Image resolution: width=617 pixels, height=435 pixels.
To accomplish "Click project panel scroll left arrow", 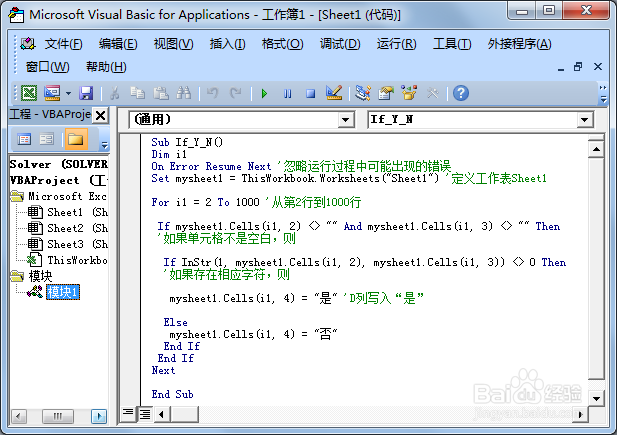I will click(x=18, y=416).
